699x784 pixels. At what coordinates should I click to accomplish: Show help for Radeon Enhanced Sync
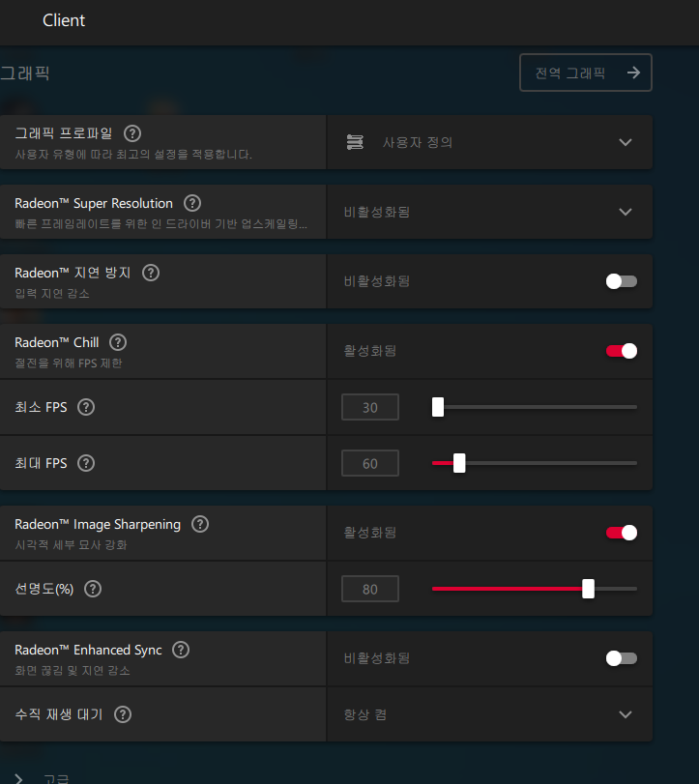click(181, 650)
